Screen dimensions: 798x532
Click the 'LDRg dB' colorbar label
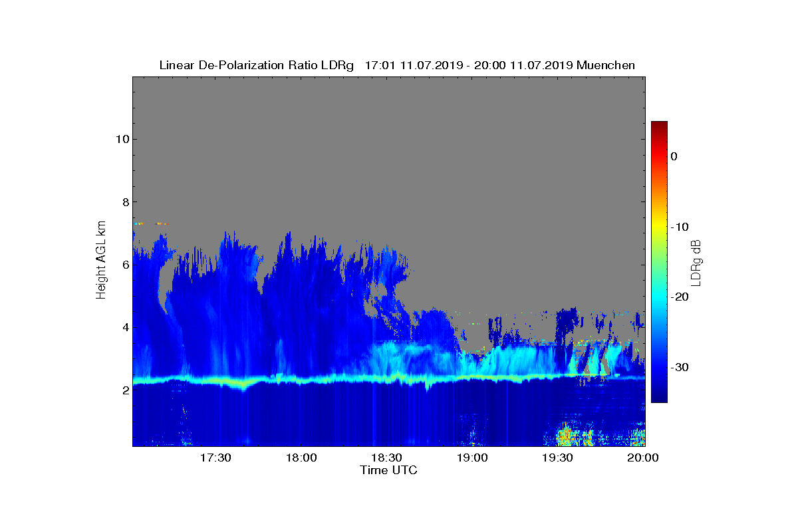coord(696,262)
